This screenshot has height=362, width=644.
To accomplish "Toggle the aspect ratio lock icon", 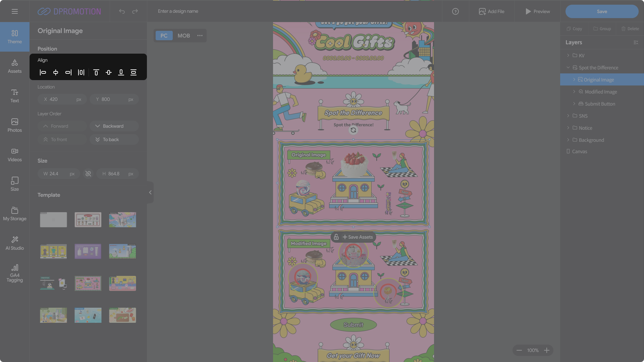I will point(88,174).
